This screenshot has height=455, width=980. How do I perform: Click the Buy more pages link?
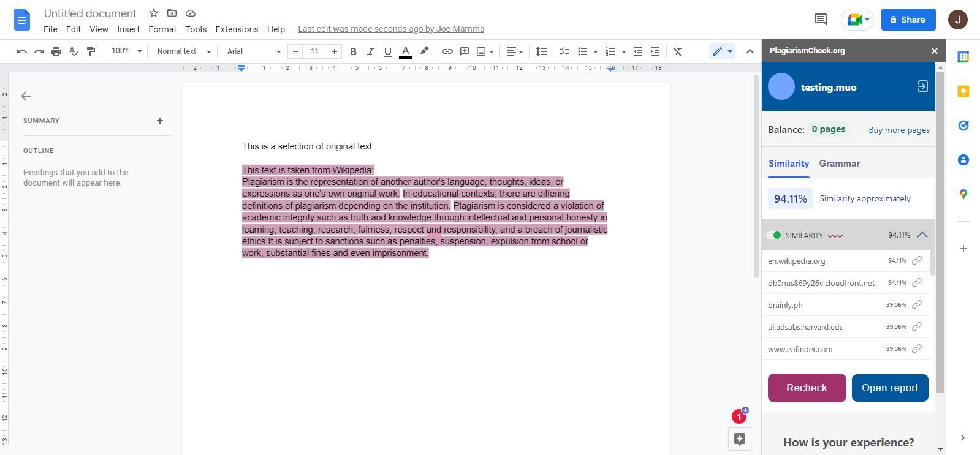(x=899, y=130)
